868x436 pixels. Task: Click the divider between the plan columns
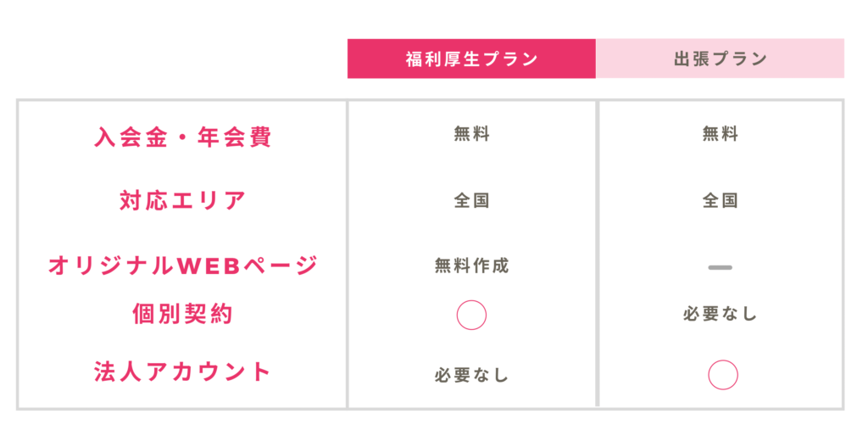pyautogui.click(x=598, y=254)
